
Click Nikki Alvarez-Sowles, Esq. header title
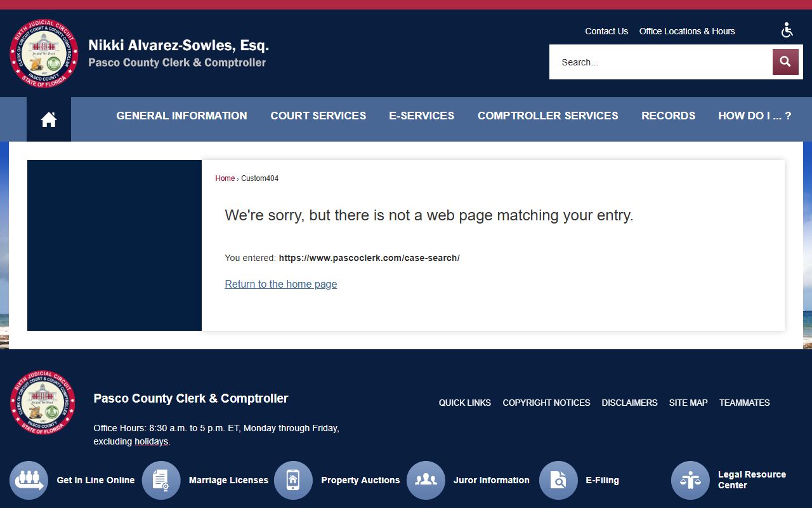click(x=179, y=45)
